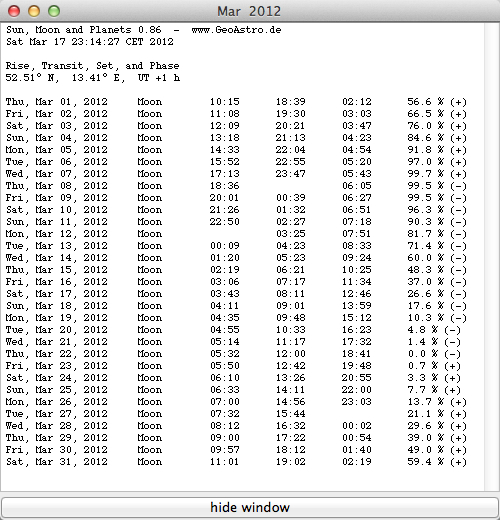The width and height of the screenshot is (500, 520).
Task: Click the Mar 2012 title bar text
Action: [249, 11]
